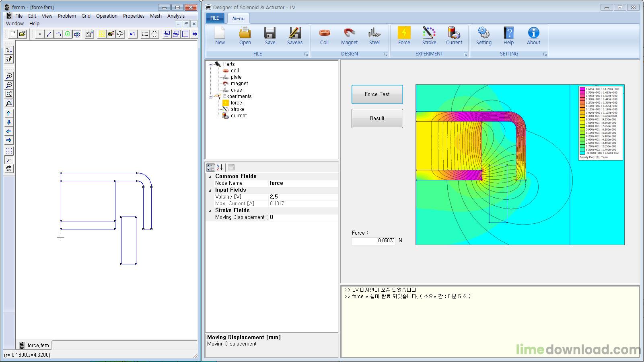
Task: Select the Magnet design tool
Action: (x=349, y=36)
